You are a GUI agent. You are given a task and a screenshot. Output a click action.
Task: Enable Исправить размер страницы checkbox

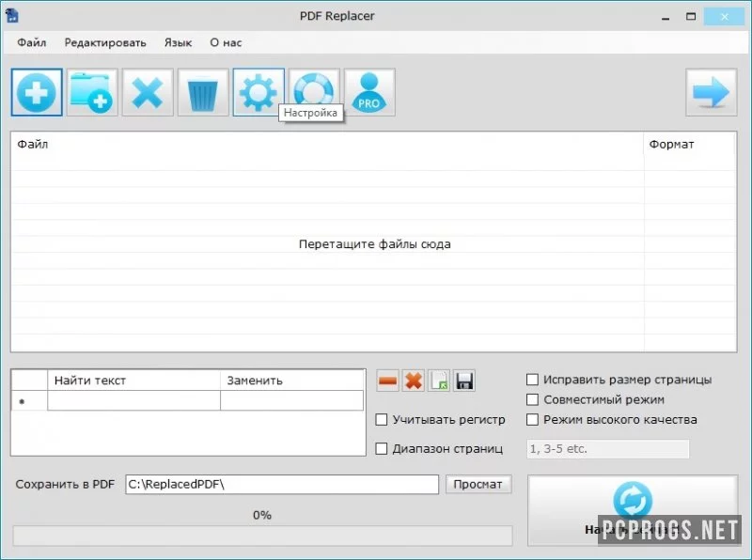[532, 380]
